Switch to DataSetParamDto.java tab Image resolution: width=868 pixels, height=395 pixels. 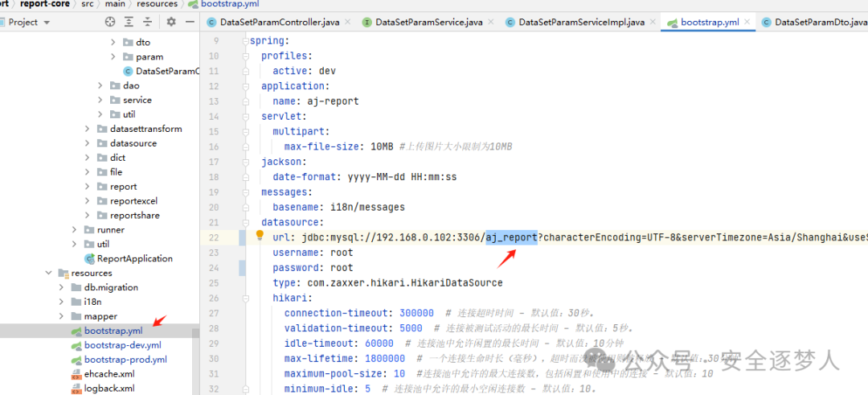point(815,23)
